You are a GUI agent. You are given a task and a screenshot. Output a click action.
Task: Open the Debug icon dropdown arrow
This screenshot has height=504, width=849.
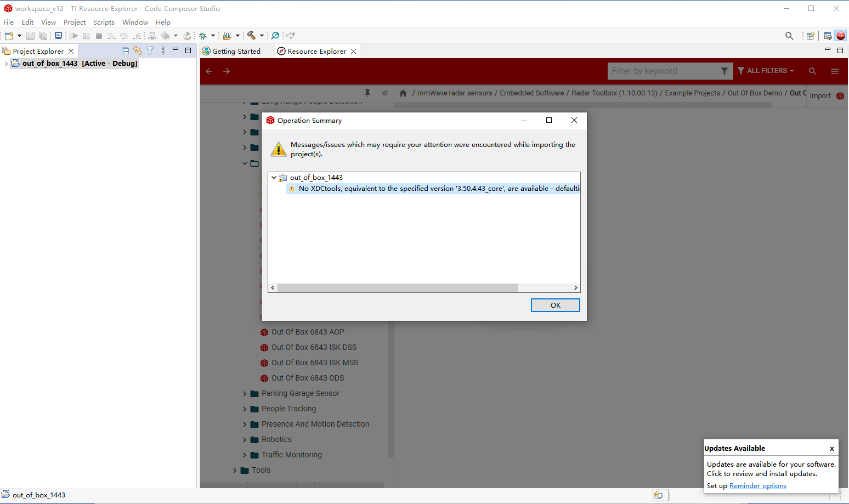coord(213,36)
